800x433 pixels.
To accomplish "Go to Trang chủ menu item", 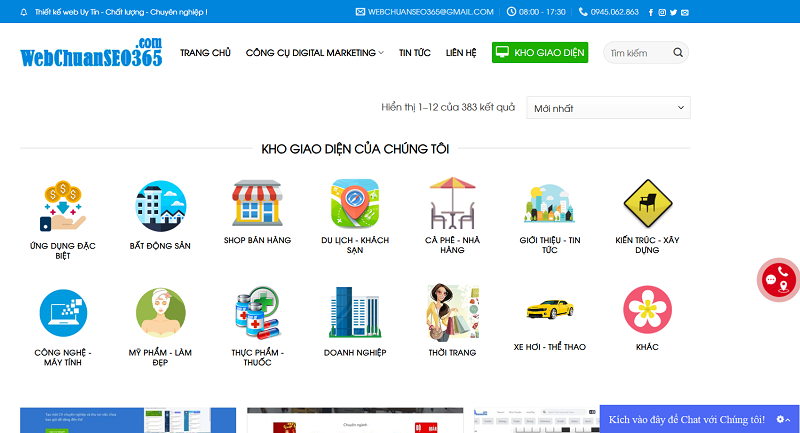I will [205, 53].
